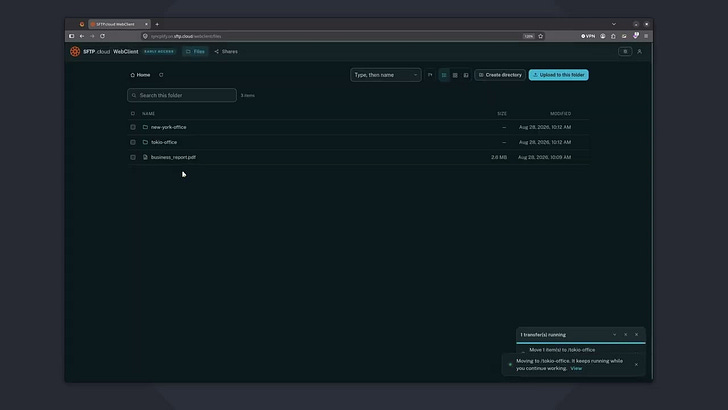
Task: Toggle sort direction icon next to sort dropdown
Action: 430,75
